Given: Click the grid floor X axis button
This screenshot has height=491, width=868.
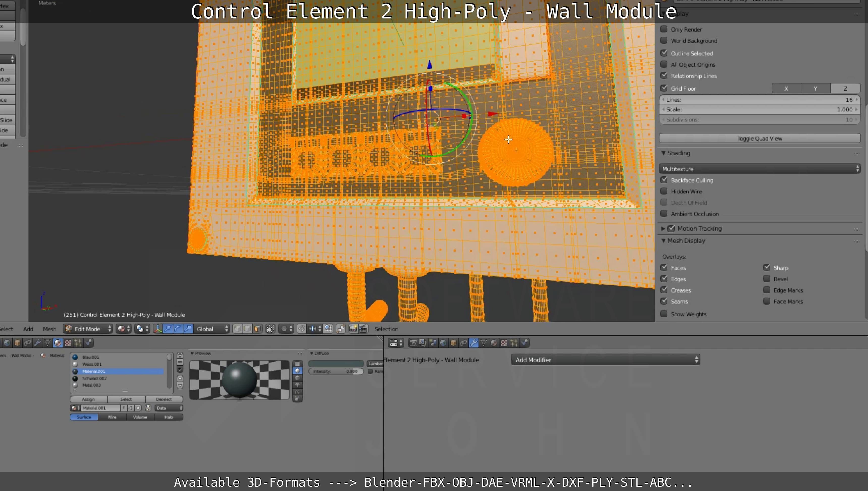Looking at the screenshot, I should click(x=786, y=88).
